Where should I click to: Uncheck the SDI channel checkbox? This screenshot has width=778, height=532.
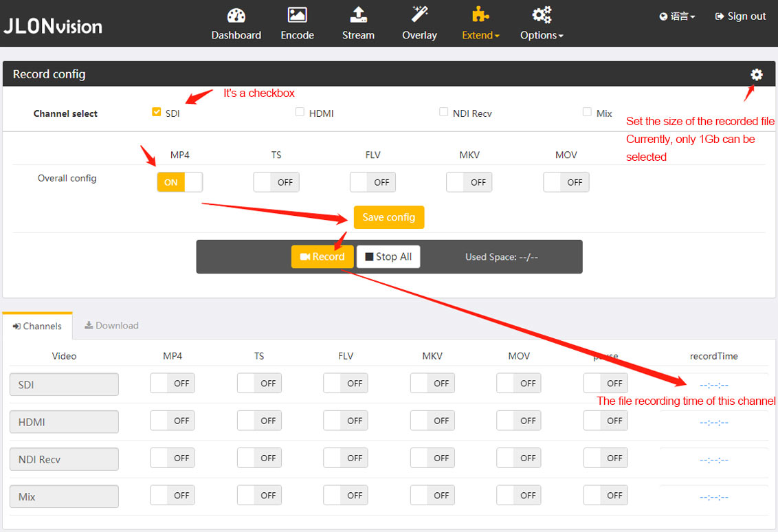pyautogui.click(x=156, y=111)
